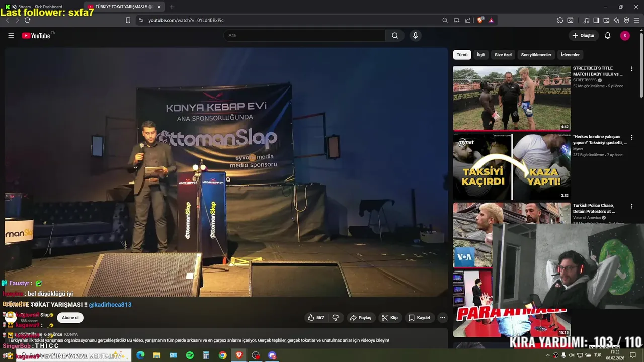Open Spotify from the taskbar
644x362 pixels.
(x=190, y=355)
